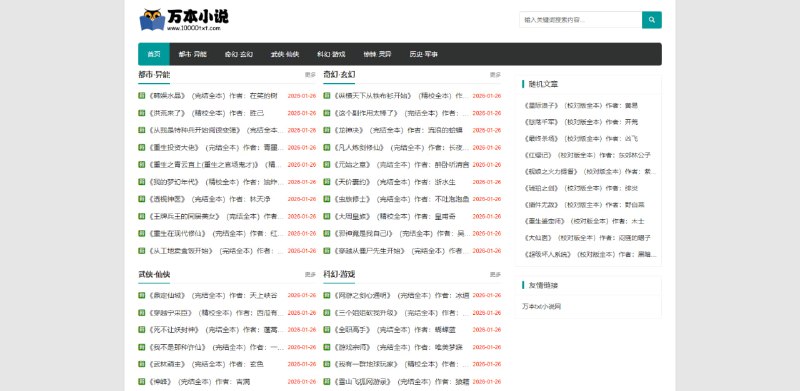
Task: Click the owl logo of 万本小说
Action: tap(152, 19)
